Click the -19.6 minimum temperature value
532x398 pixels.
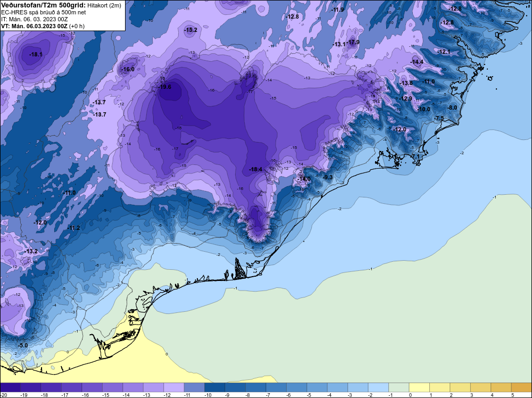pyautogui.click(x=165, y=87)
